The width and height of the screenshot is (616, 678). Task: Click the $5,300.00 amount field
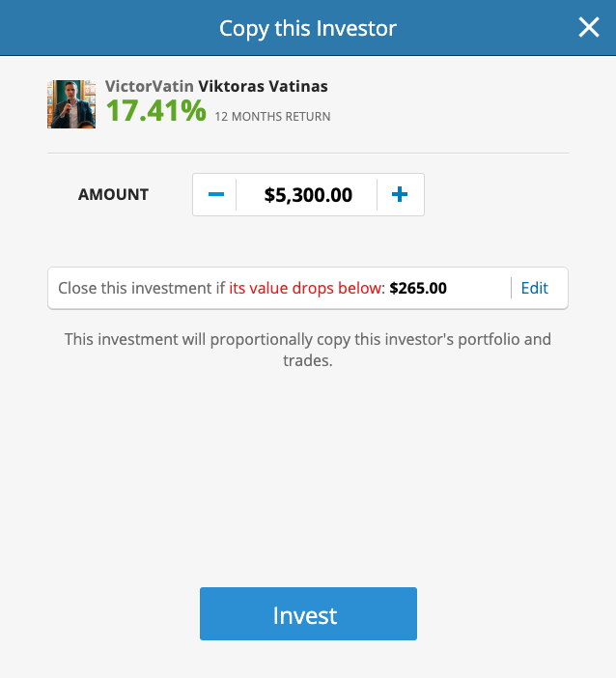308,195
